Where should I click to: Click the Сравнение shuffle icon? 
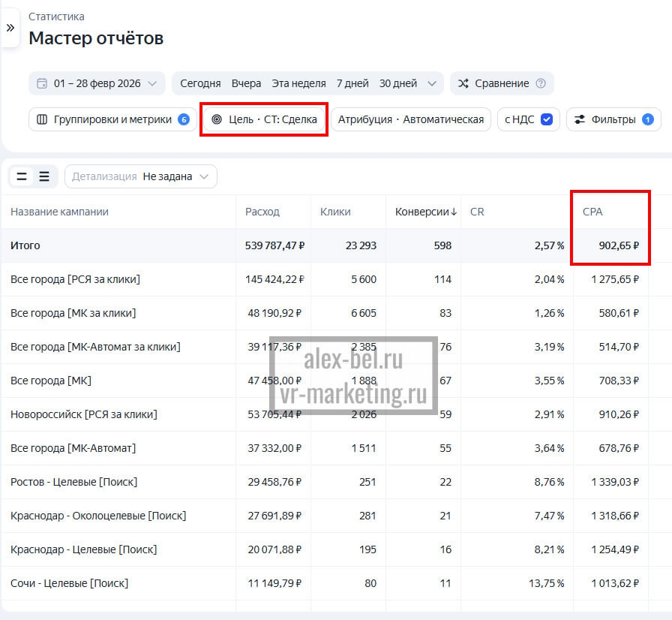tap(463, 83)
